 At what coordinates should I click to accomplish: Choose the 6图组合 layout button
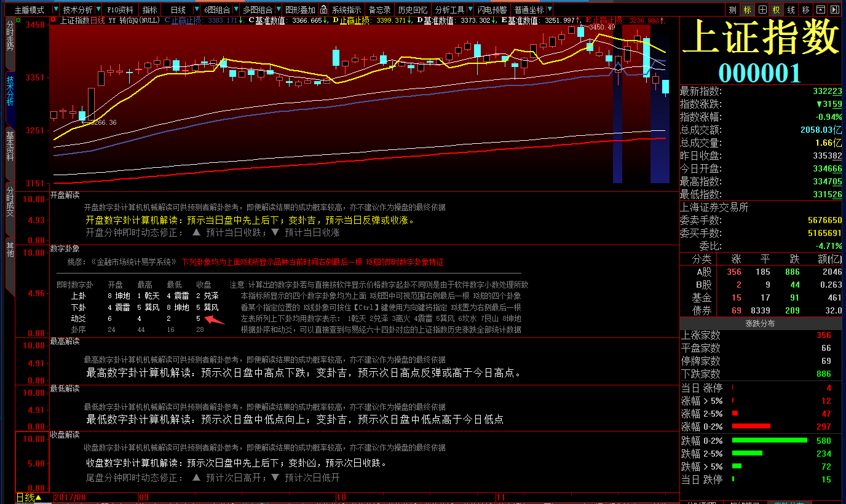coord(217,10)
